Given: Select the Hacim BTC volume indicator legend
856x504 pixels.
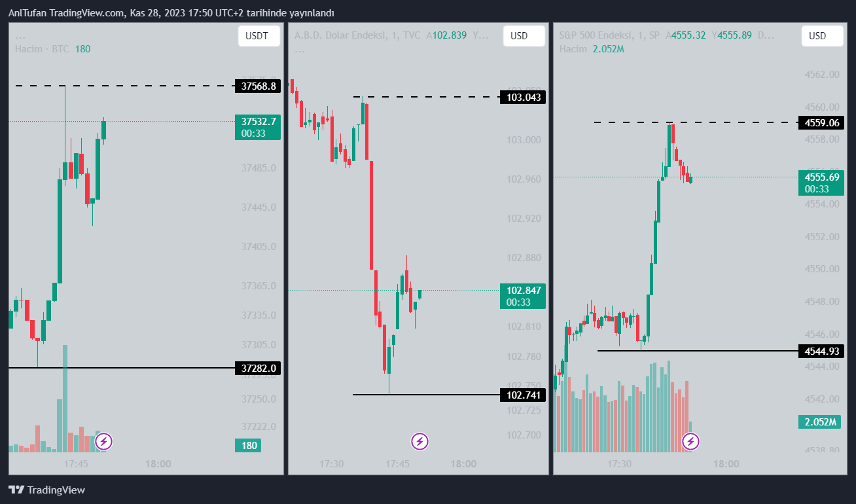Looking at the screenshot, I should click(x=42, y=49).
